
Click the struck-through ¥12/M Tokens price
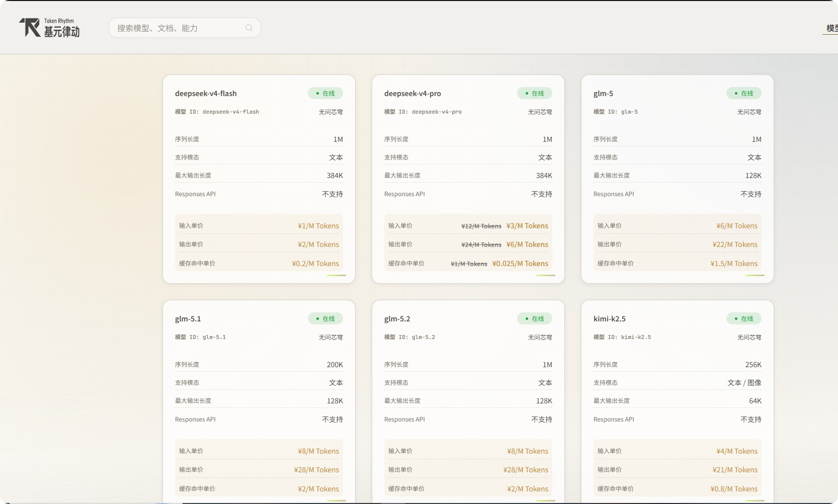[x=481, y=226]
